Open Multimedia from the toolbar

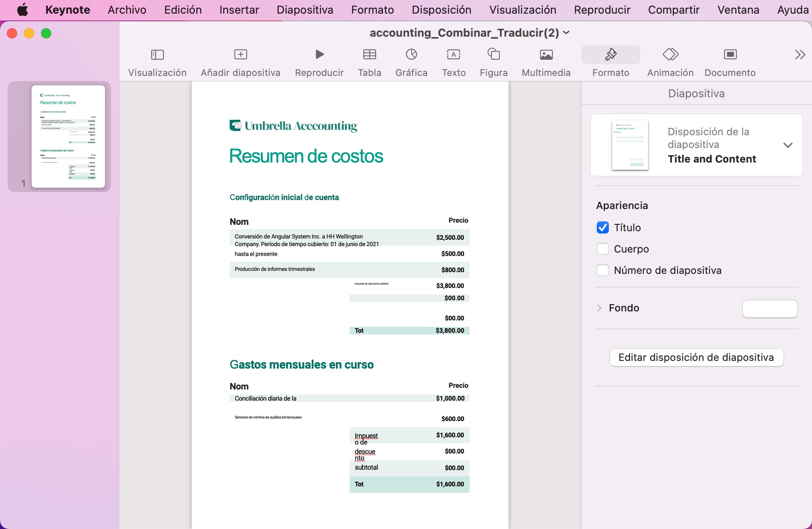click(x=546, y=54)
